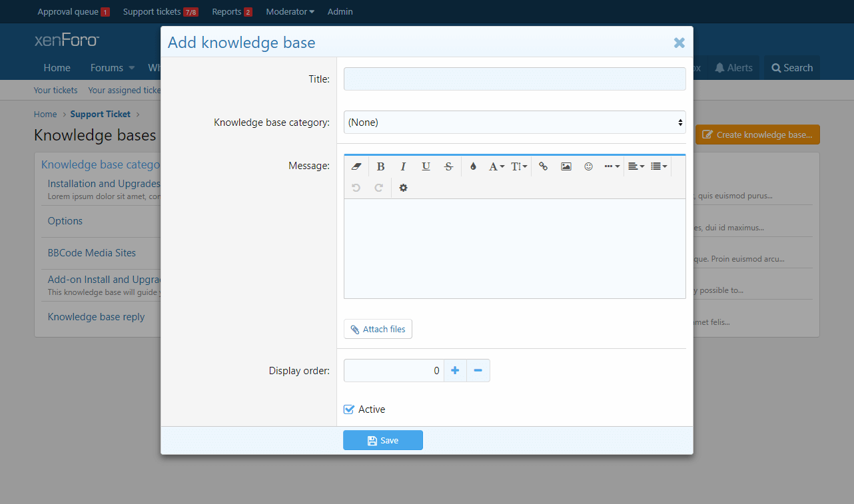Screen dimensions: 854x504
Task: Open the Moderator menu
Action: pos(290,11)
